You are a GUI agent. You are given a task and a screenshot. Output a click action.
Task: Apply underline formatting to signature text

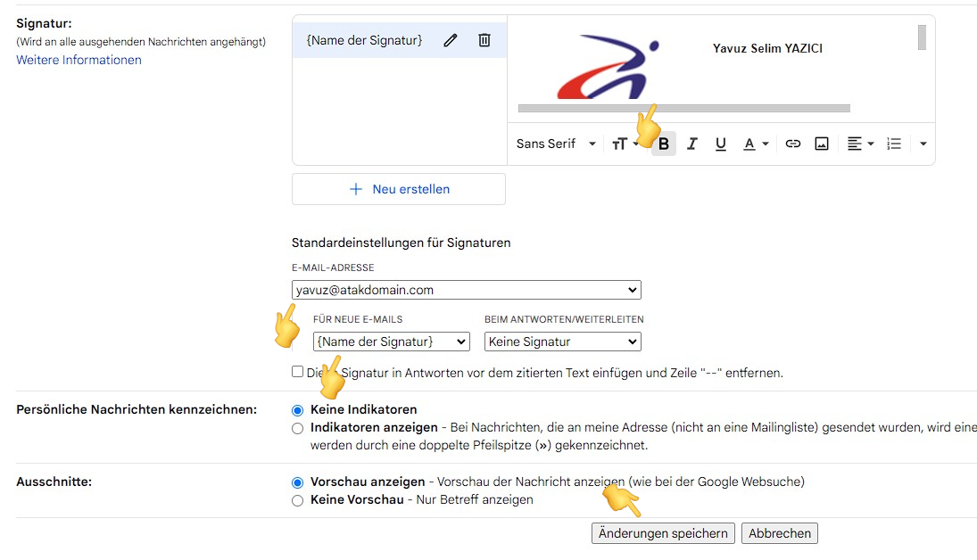click(720, 143)
